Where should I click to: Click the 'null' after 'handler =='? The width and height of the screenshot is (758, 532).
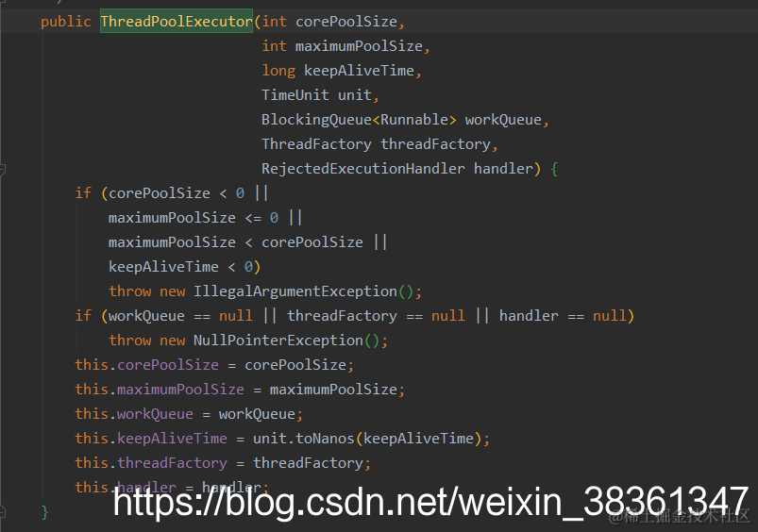click(609, 316)
